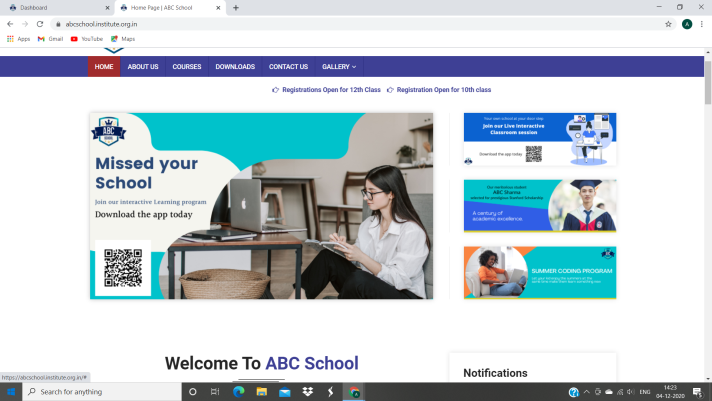Image resolution: width=712 pixels, height=401 pixels.
Task: Bookmark this page with star icon
Action: (x=668, y=24)
